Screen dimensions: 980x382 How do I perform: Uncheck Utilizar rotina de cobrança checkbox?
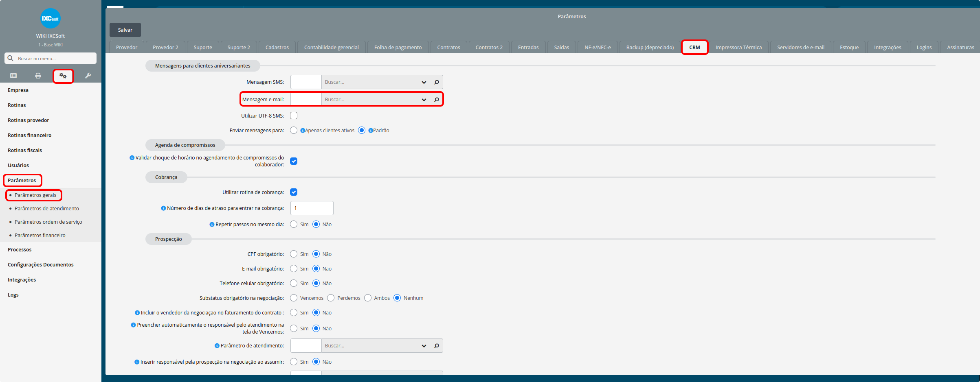pyautogui.click(x=294, y=192)
